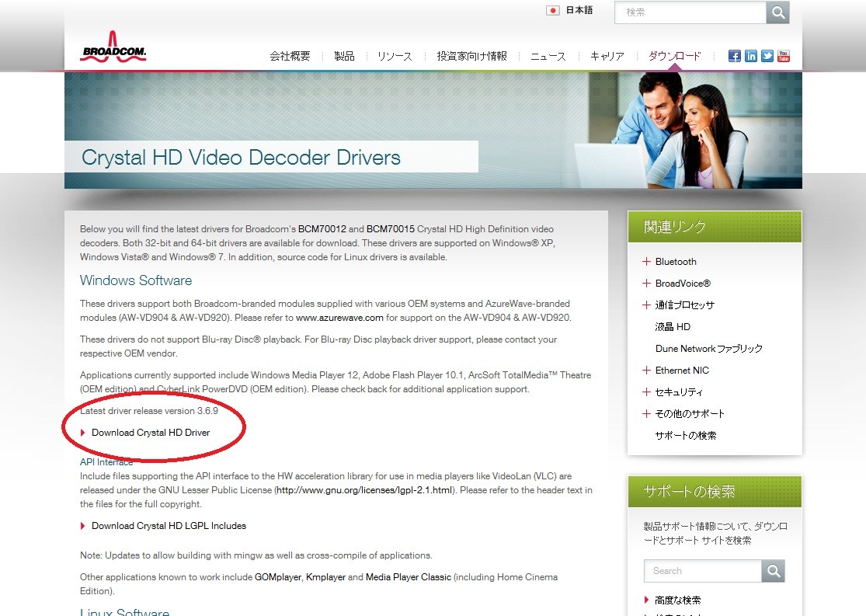Open the Broadcom logo home link
Screen dimensions: 866x616
[113, 47]
